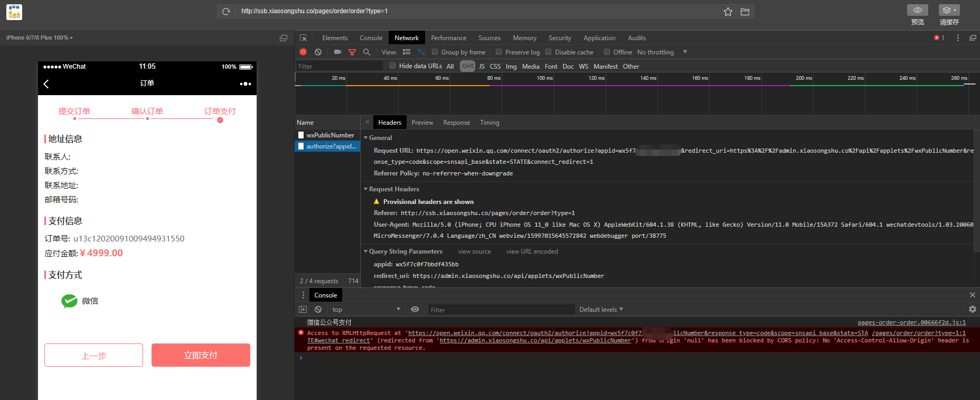Viewport: 980px width, 400px height.
Task: Open iPhone 6/7/8 Plus device dropdown
Action: (x=40, y=38)
